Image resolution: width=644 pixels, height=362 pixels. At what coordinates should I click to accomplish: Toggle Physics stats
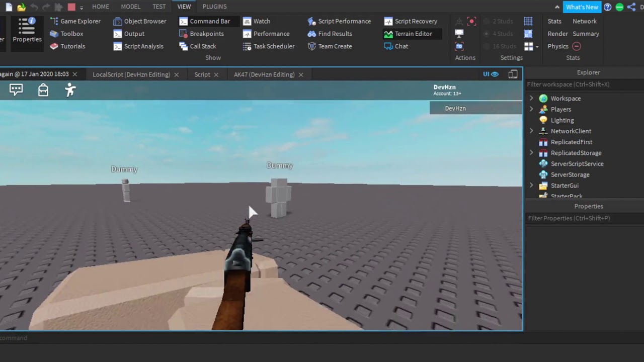pos(558,46)
